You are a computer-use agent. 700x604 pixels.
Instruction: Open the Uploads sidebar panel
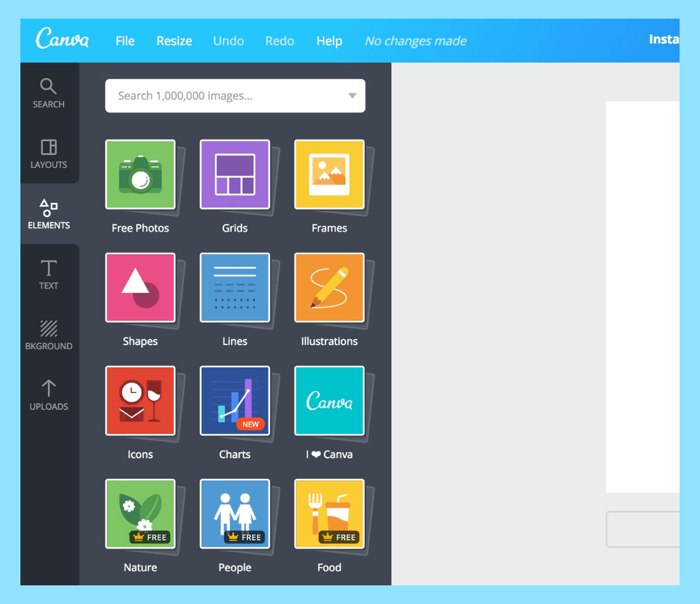[x=49, y=395]
